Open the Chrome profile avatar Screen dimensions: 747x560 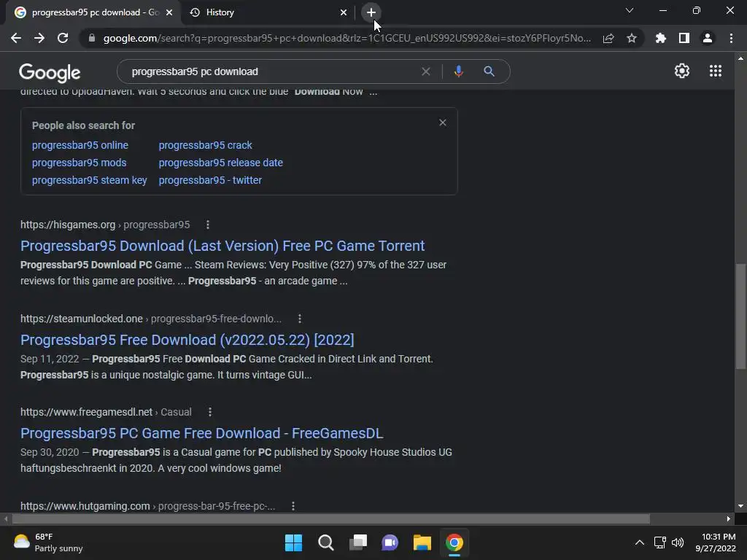pos(708,38)
